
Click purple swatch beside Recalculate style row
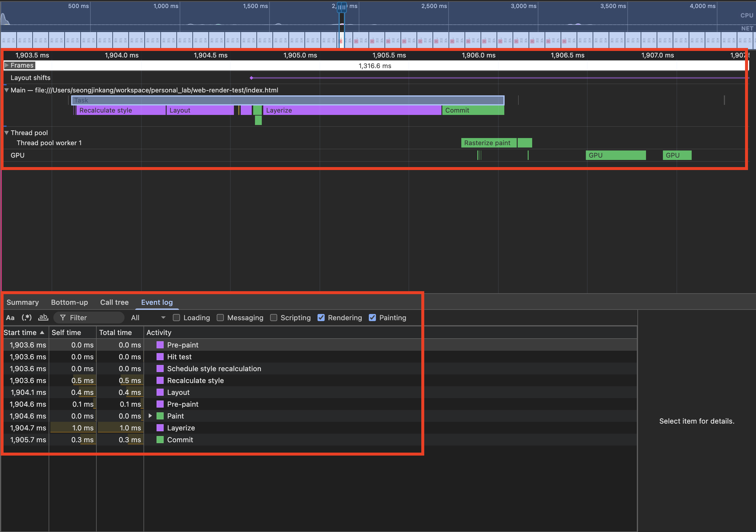160,380
